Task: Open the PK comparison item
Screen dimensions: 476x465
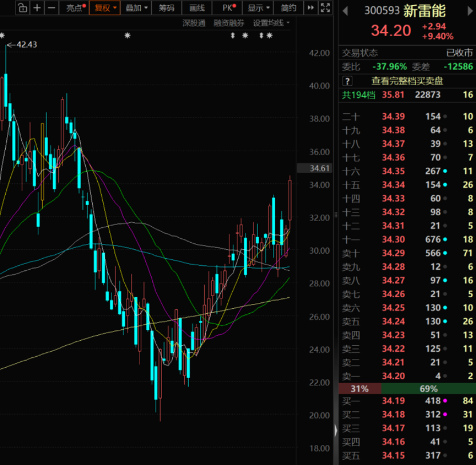Action: point(227,8)
